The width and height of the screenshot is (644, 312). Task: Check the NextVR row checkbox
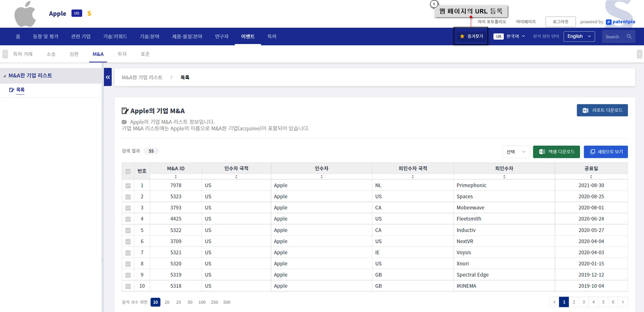pyautogui.click(x=128, y=242)
